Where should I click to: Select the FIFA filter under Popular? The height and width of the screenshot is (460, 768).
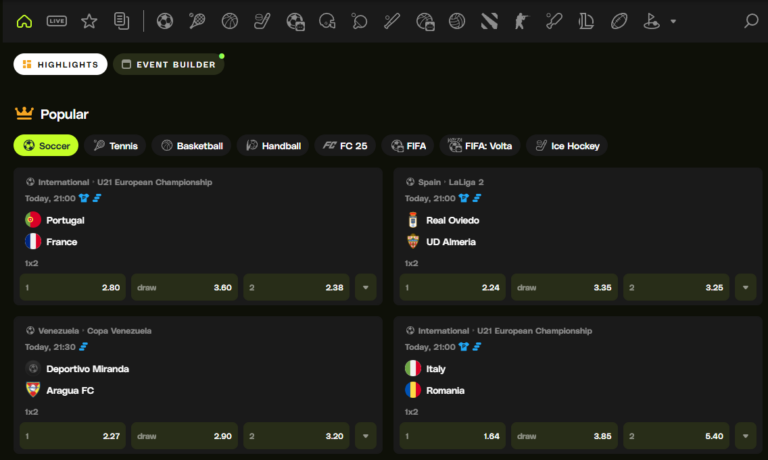408,145
